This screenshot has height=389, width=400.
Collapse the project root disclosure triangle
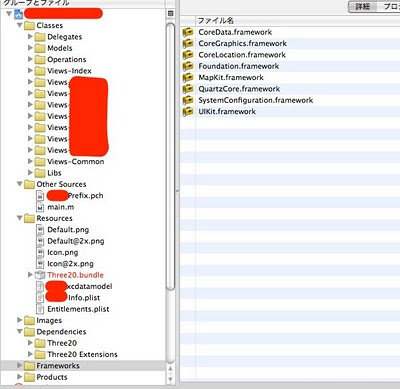pos(9,14)
